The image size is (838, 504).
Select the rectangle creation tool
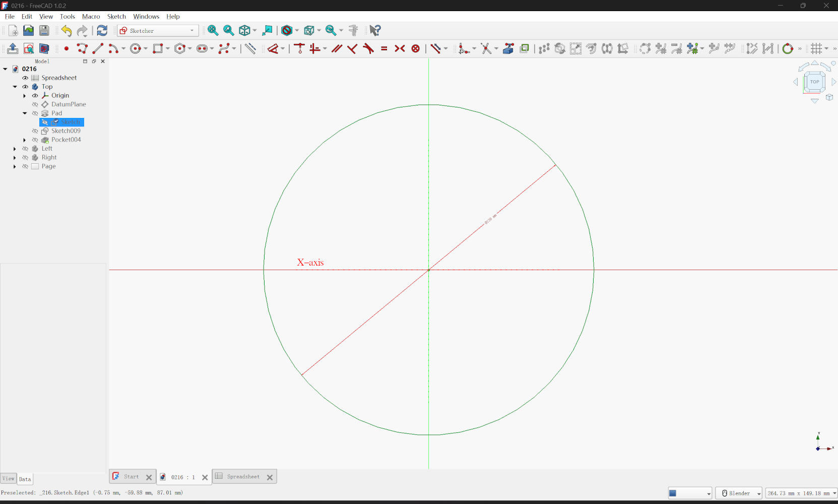pos(158,49)
